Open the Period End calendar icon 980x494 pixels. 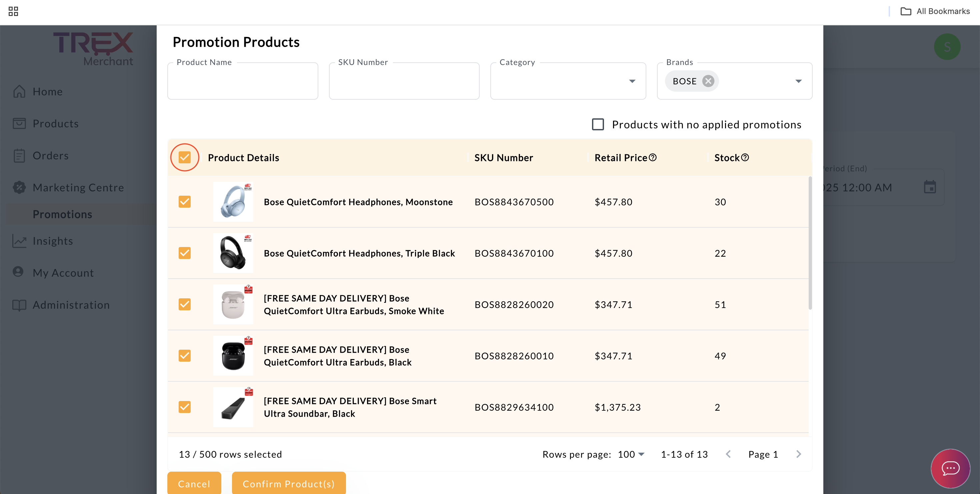[930, 187]
